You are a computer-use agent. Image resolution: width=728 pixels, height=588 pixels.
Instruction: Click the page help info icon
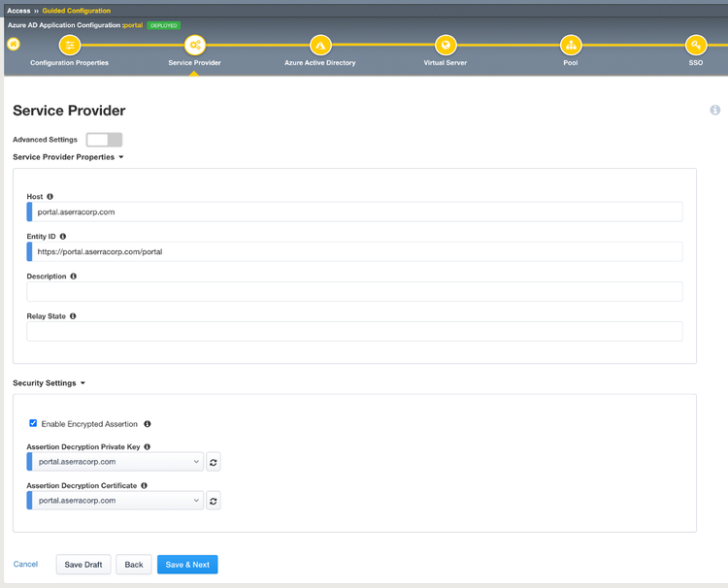[x=715, y=110]
